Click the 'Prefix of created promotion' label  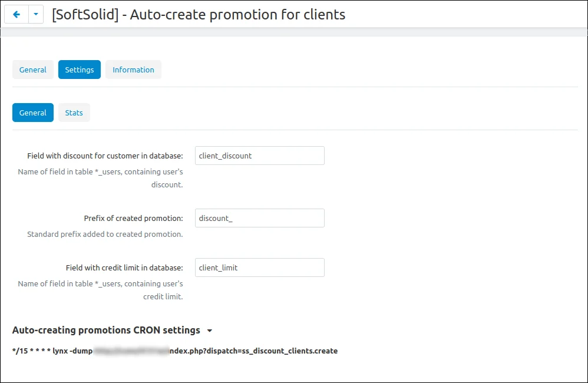tap(133, 218)
